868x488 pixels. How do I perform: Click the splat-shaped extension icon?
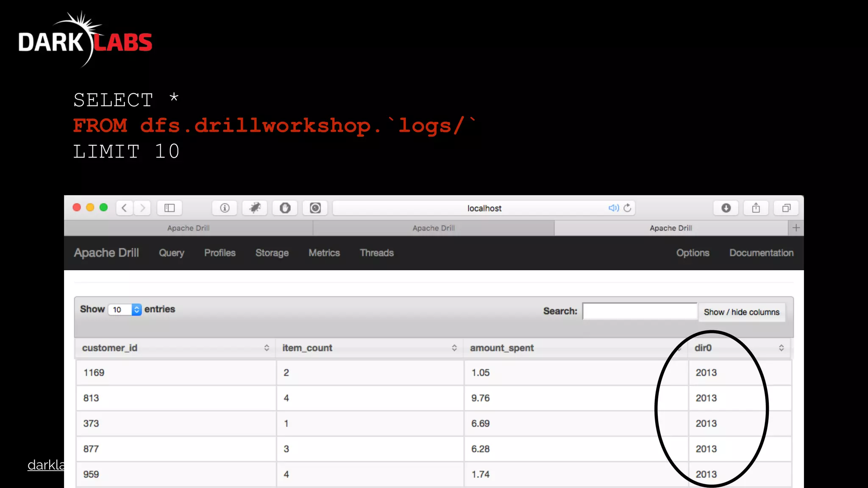(255, 208)
